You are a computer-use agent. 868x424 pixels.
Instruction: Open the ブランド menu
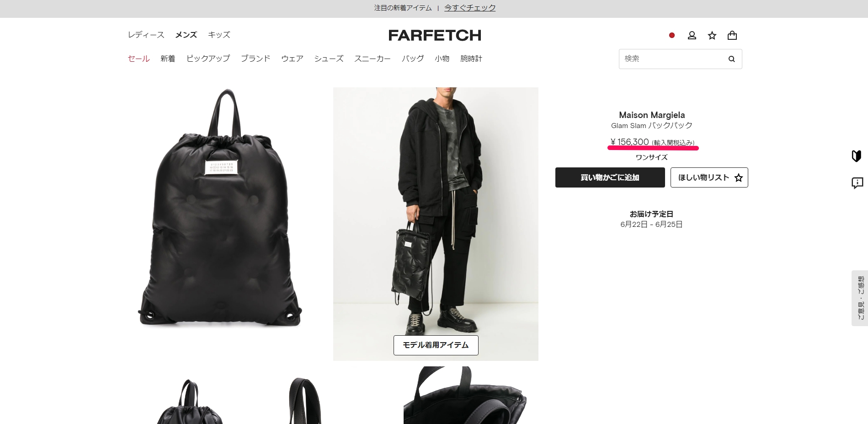tap(256, 59)
